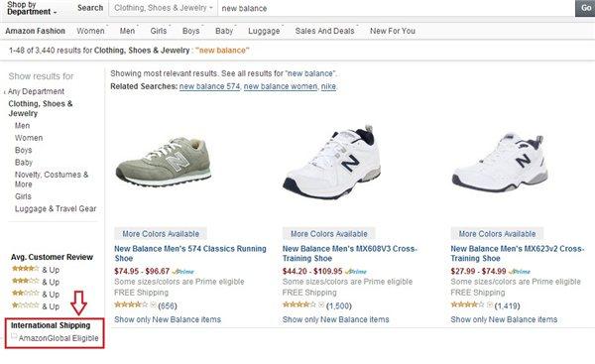Check the AmazonGlobal Eligible checkbox

(x=14, y=336)
